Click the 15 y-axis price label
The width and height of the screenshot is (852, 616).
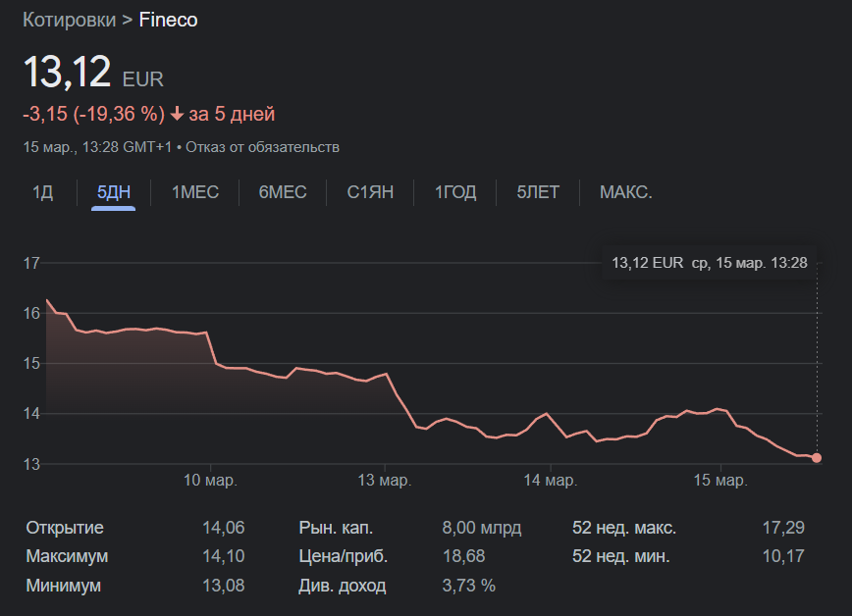(31, 363)
